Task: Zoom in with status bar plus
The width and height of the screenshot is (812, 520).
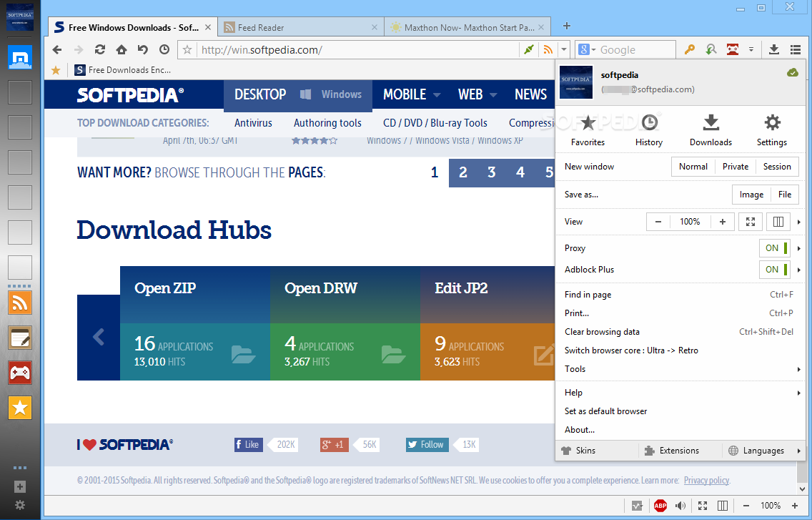Action: [x=794, y=506]
